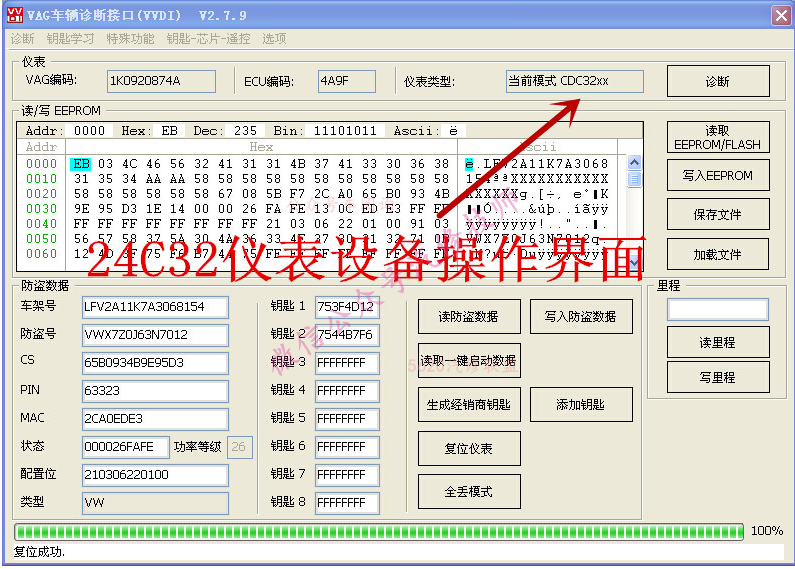The image size is (795, 569).
Task: Select address row 0040 in hex editor
Action: (42, 224)
